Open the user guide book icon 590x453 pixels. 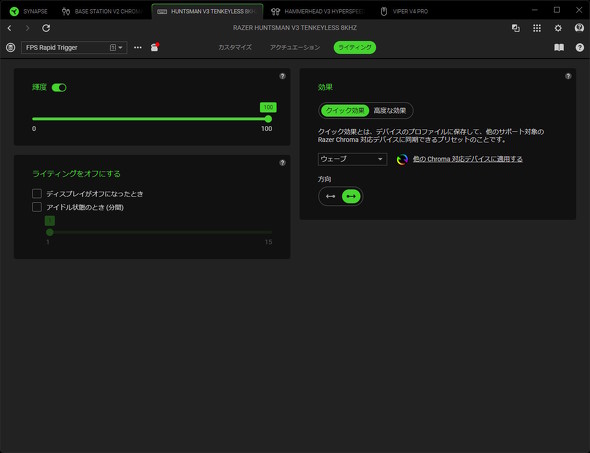point(559,47)
